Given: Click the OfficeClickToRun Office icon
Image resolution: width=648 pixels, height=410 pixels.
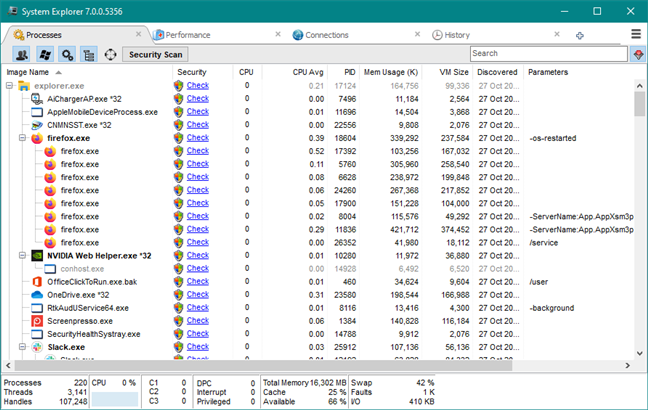Looking at the screenshot, I should coord(37,282).
